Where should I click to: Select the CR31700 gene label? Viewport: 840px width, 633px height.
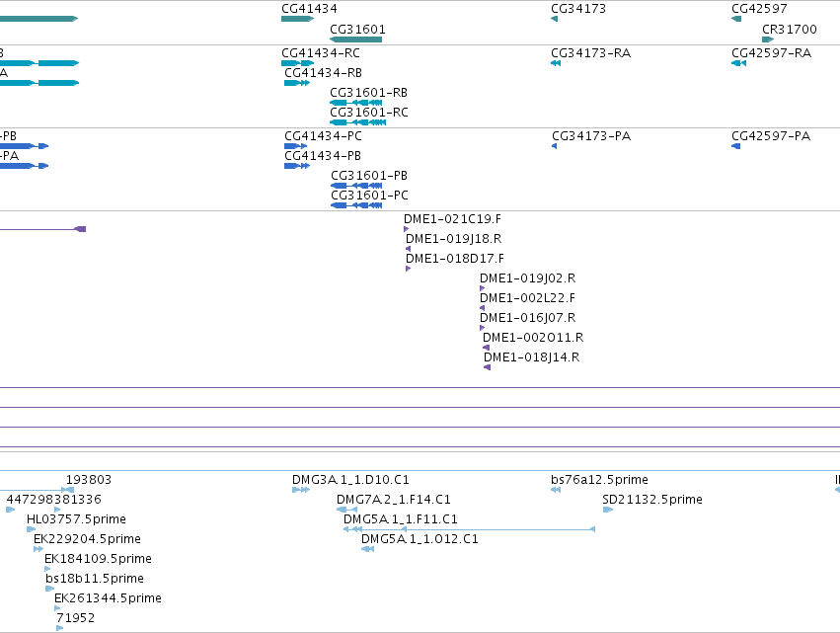point(789,30)
